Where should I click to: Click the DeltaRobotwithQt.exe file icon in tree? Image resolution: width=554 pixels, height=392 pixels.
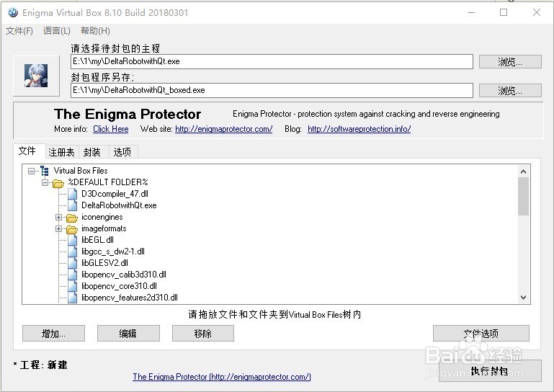(73, 205)
